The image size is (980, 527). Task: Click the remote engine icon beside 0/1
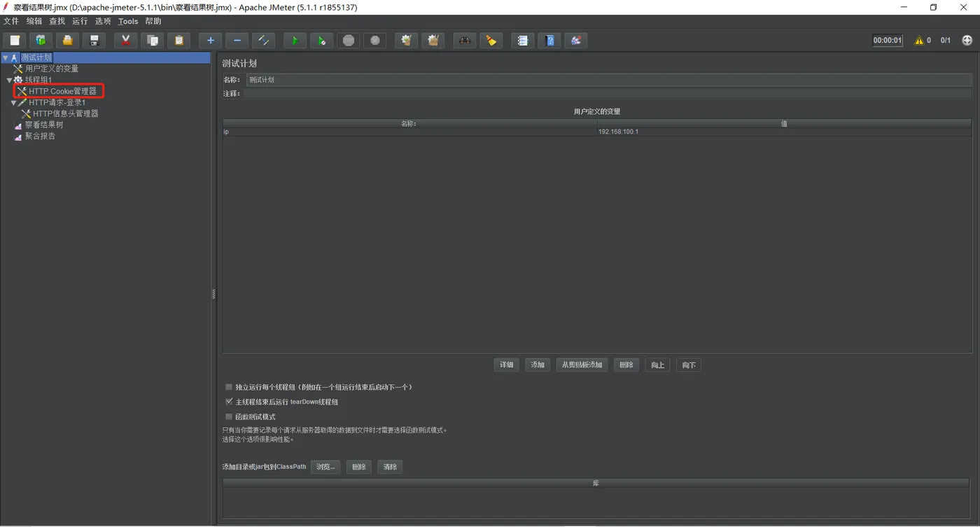click(967, 41)
